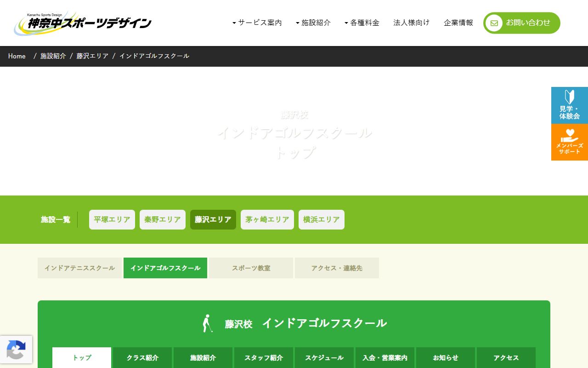Open the 見学・体験会 side icon
This screenshot has height=368, width=588.
click(570, 105)
